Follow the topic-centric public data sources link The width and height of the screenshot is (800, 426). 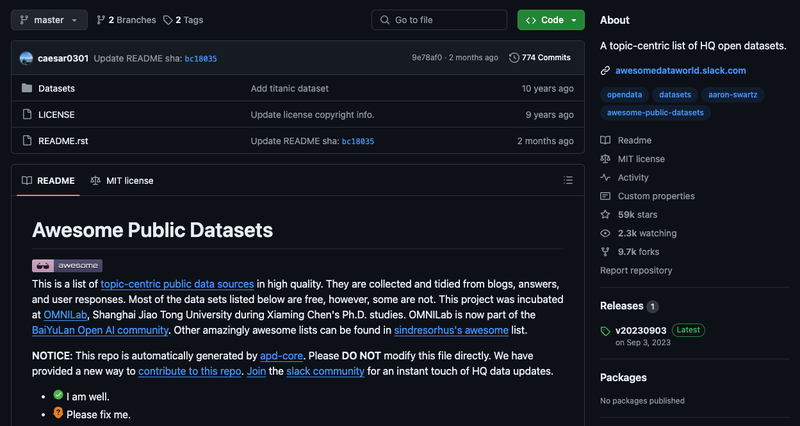(x=177, y=284)
